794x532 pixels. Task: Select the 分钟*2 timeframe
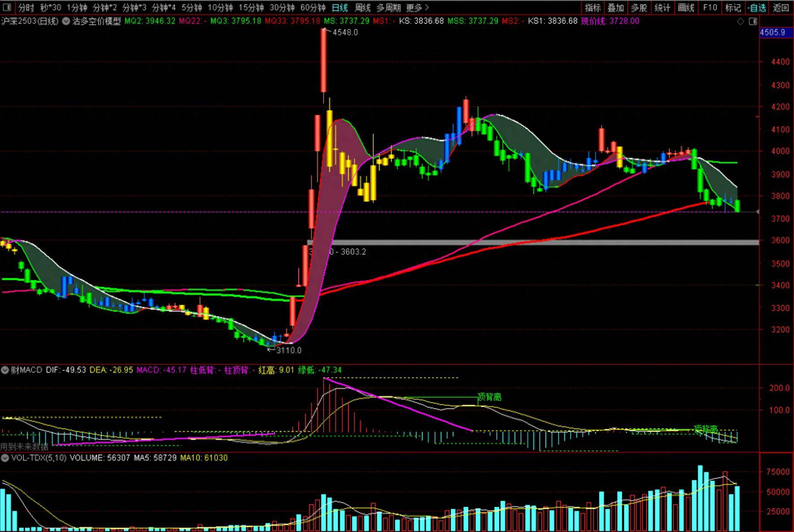pyautogui.click(x=105, y=8)
